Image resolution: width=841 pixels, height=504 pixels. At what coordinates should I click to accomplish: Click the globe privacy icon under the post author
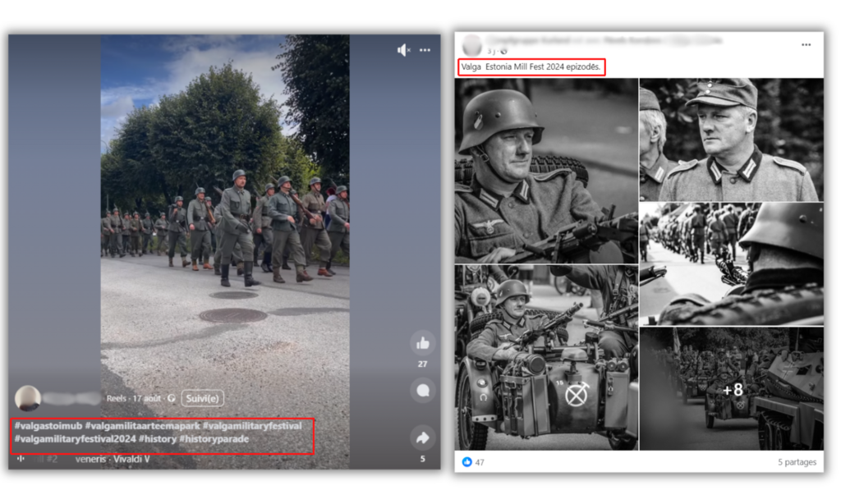click(x=503, y=51)
